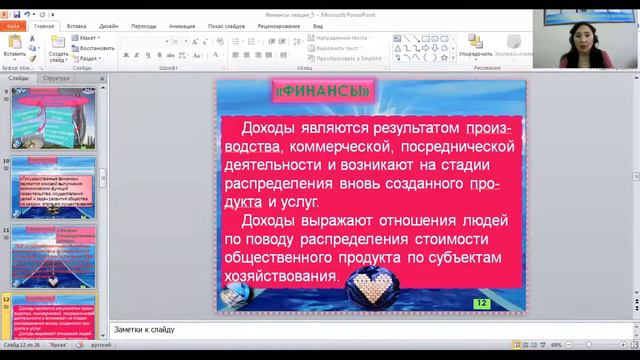Undo the last action
The height and width of the screenshot is (360, 640).
[27, 15]
